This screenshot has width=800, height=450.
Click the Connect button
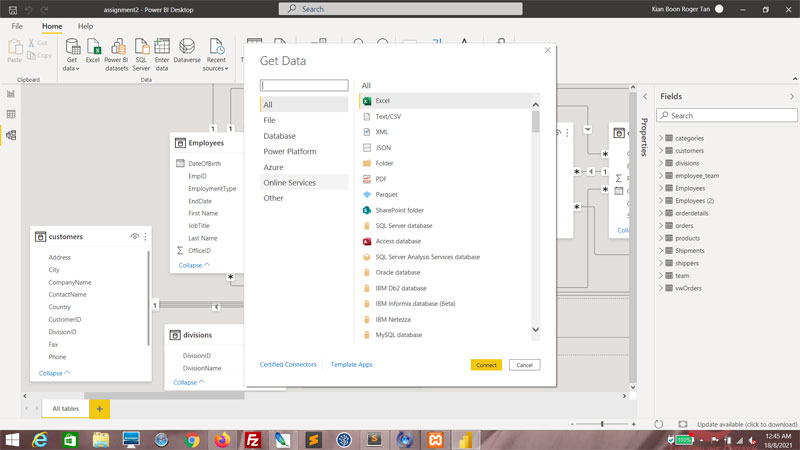(x=486, y=365)
